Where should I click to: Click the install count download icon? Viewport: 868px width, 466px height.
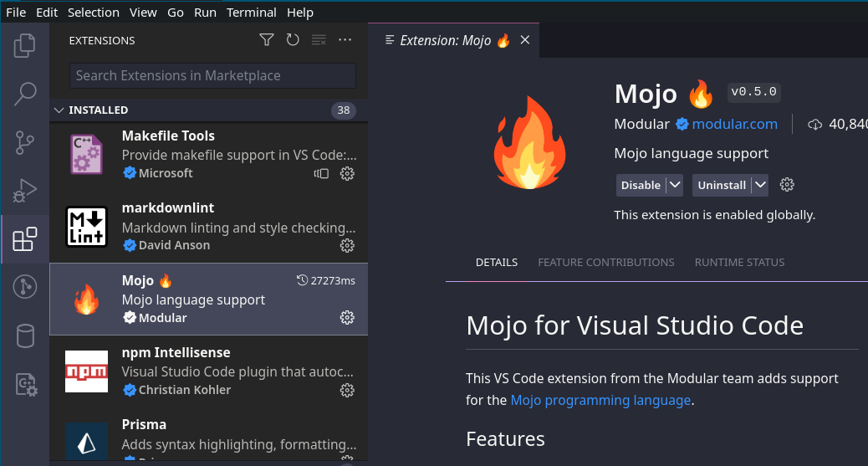tap(814, 125)
